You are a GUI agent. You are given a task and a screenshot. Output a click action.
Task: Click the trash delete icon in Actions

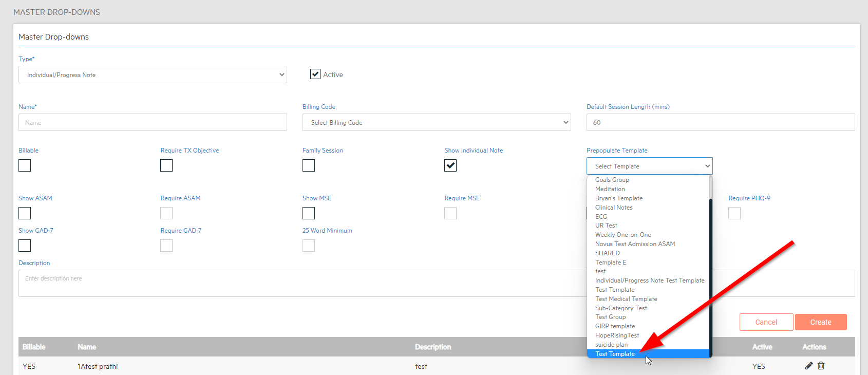(x=821, y=366)
